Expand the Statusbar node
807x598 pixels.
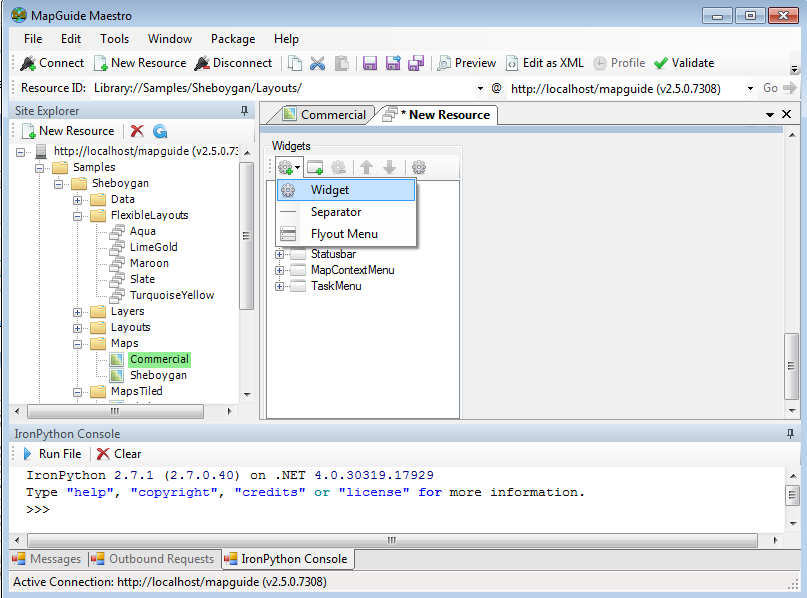279,254
